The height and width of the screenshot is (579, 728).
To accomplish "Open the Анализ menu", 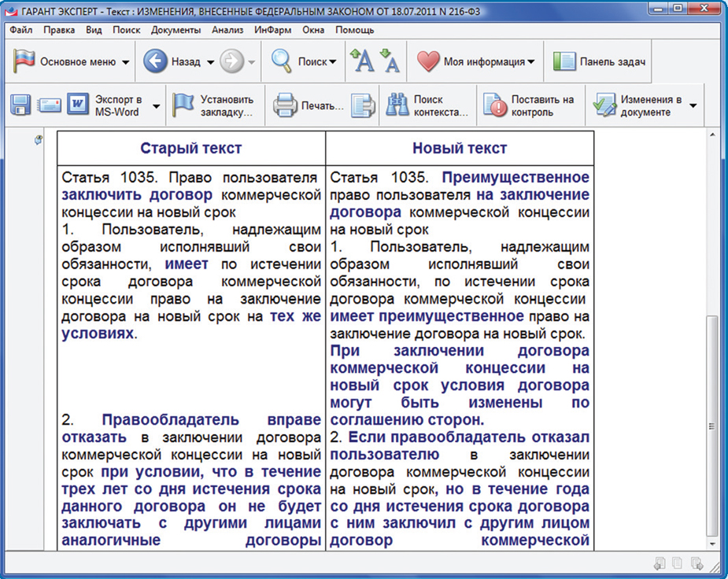I will [x=227, y=30].
